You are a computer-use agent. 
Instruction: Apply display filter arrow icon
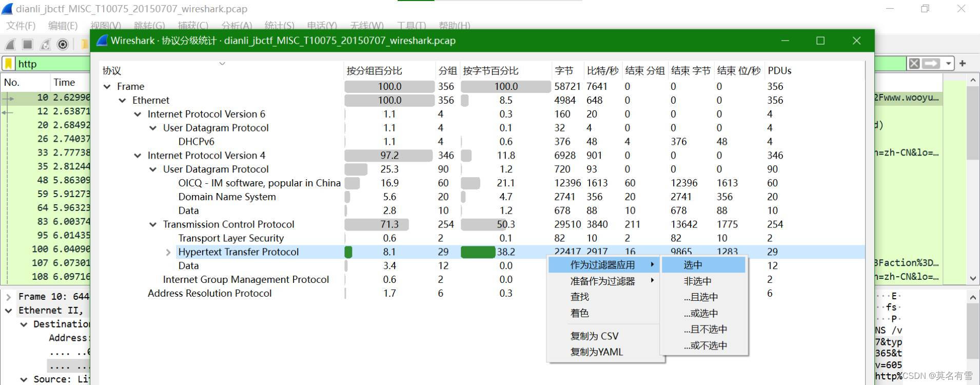[931, 64]
